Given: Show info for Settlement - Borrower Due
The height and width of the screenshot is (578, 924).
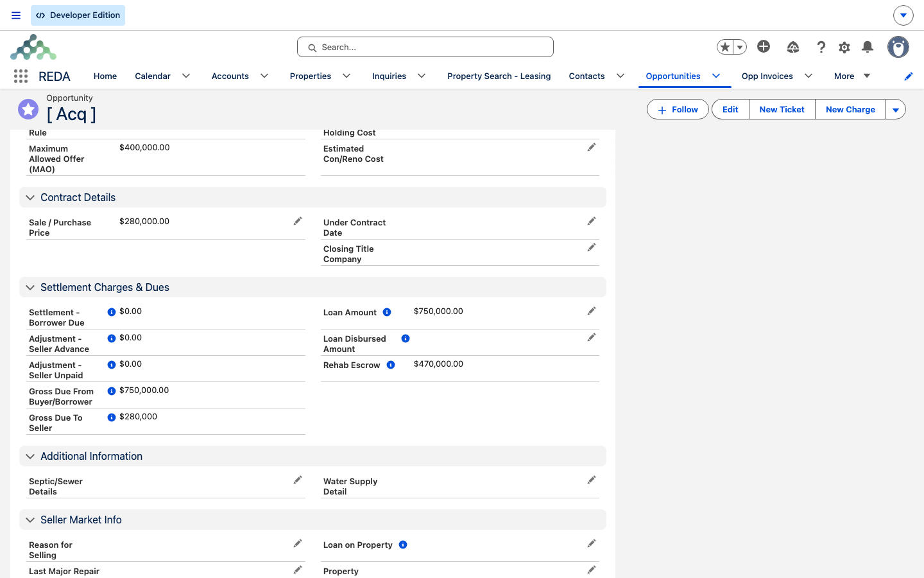Looking at the screenshot, I should (x=112, y=312).
